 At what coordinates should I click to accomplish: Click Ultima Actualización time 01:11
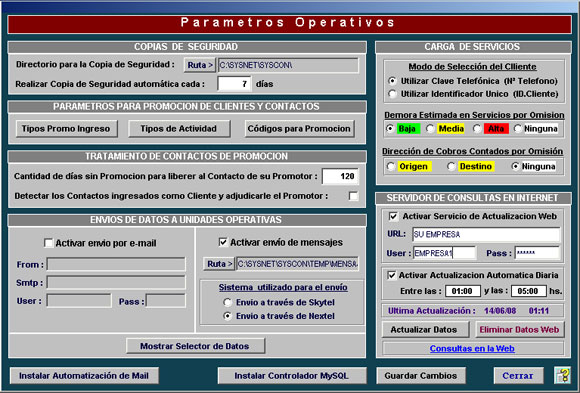(x=539, y=310)
